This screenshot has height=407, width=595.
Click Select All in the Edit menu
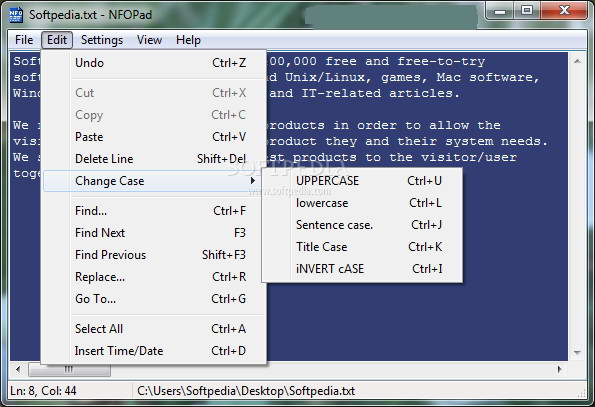click(x=154, y=328)
